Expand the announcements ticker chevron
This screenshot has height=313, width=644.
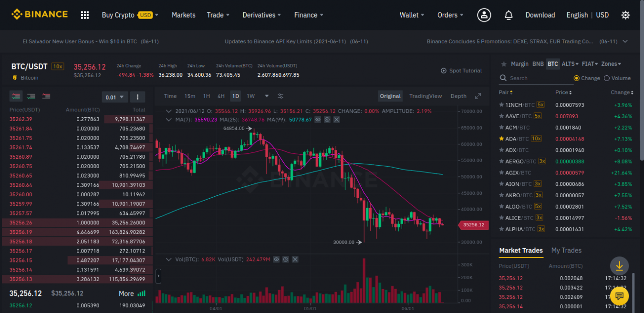coord(625,41)
